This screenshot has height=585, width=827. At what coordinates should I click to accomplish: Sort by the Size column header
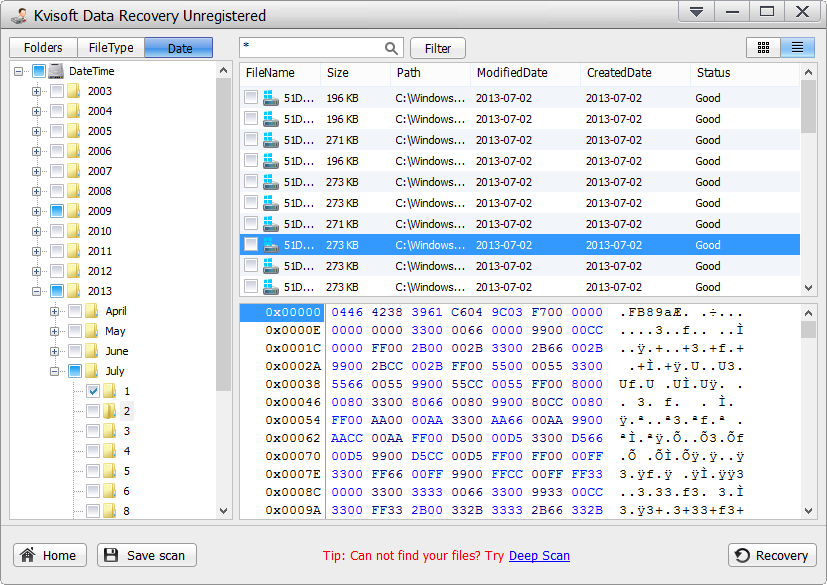click(x=355, y=73)
